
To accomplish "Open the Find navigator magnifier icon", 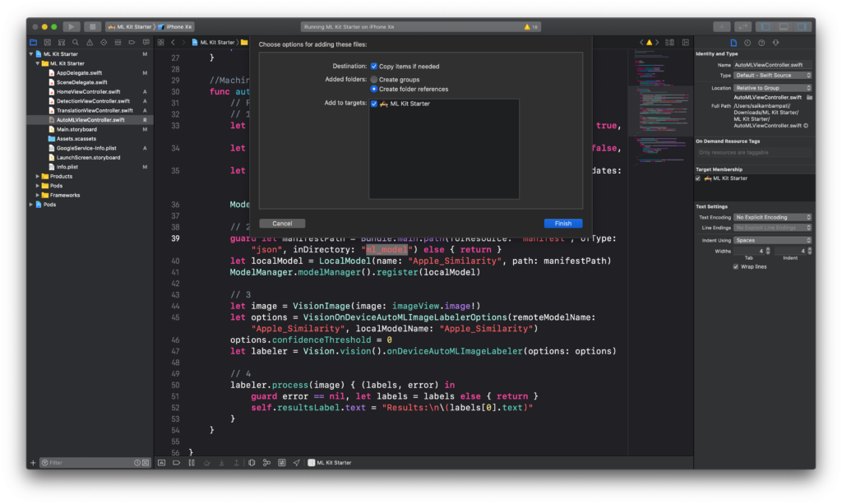I will 75,43.
